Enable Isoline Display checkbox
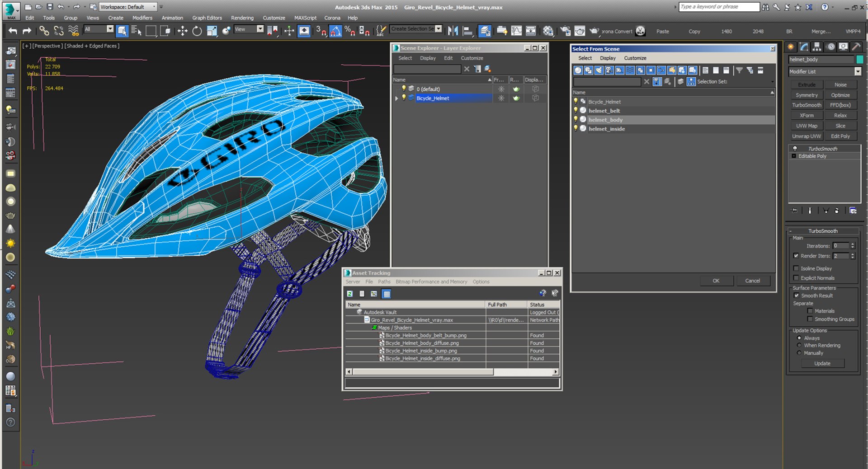The image size is (868, 469). pos(796,268)
